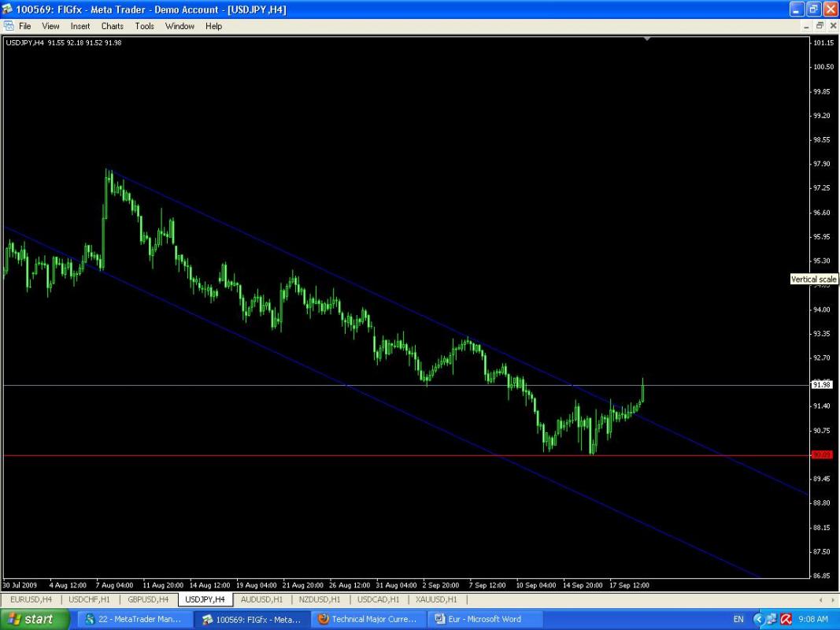Switch to the USDCHF,H1 chart tab
The image size is (840, 630).
[x=89, y=599]
